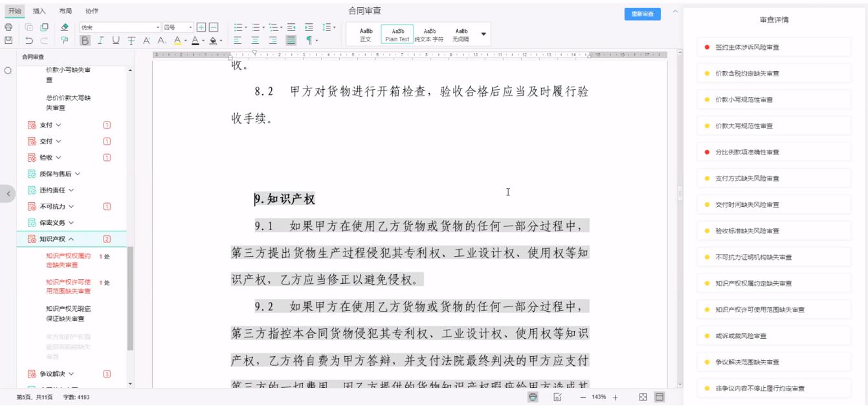The image size is (868, 406).
Task: Open 签约主体涉诉风险审查 in the review details
Action: (x=774, y=47)
